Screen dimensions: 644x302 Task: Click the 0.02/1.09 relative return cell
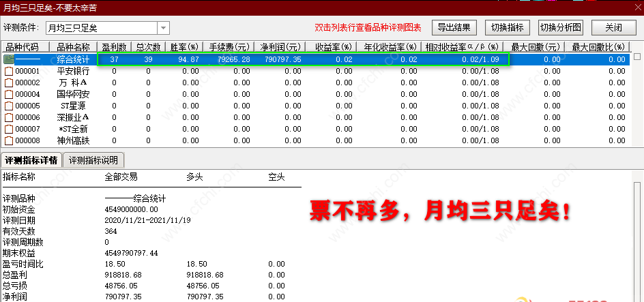(x=480, y=59)
